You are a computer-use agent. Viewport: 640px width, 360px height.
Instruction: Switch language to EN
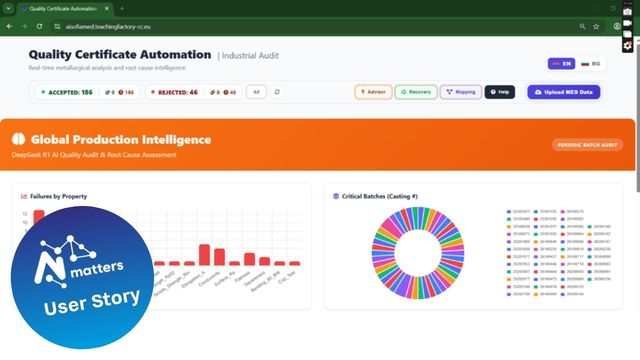pyautogui.click(x=561, y=64)
